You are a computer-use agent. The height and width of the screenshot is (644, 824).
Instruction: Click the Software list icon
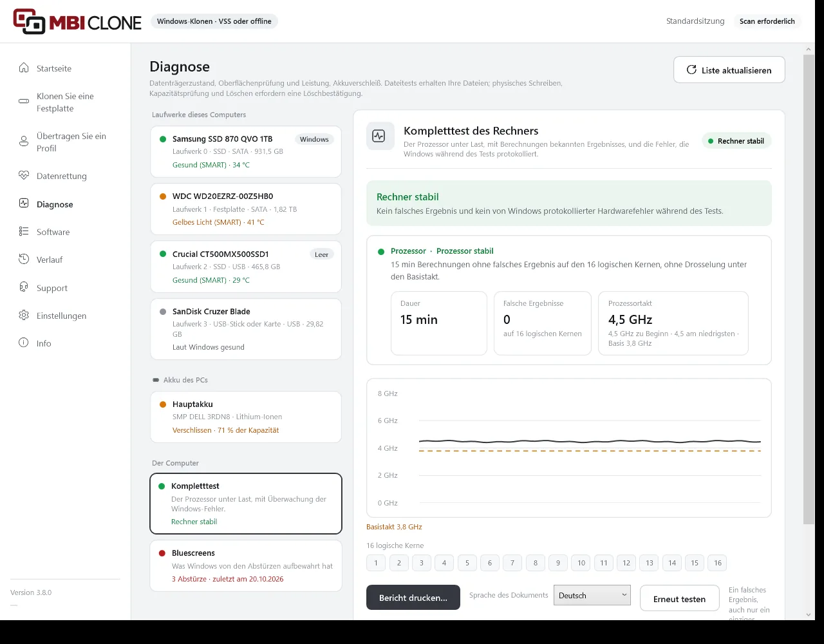click(x=24, y=232)
